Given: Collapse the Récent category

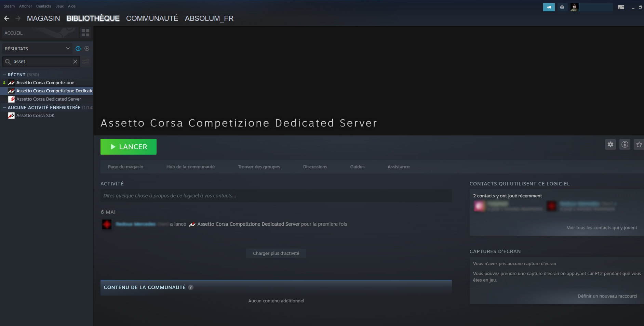Looking at the screenshot, I should click(x=4, y=75).
